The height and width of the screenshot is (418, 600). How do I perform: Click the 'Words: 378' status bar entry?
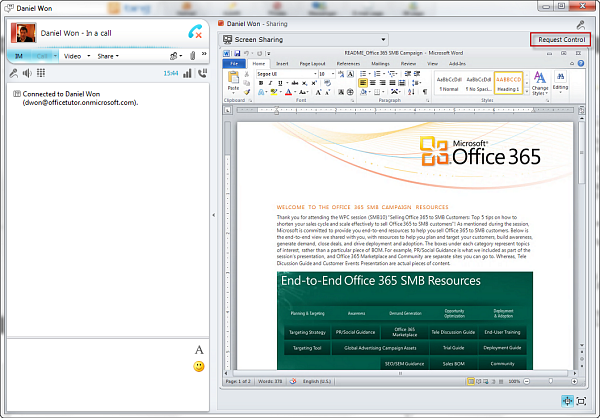[270, 381]
